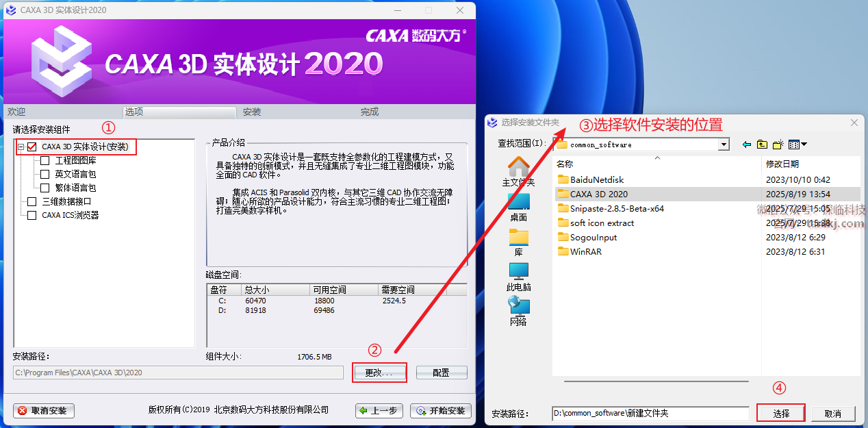Click the 需要空间 column header
This screenshot has height=428, width=868.
(x=413, y=290)
